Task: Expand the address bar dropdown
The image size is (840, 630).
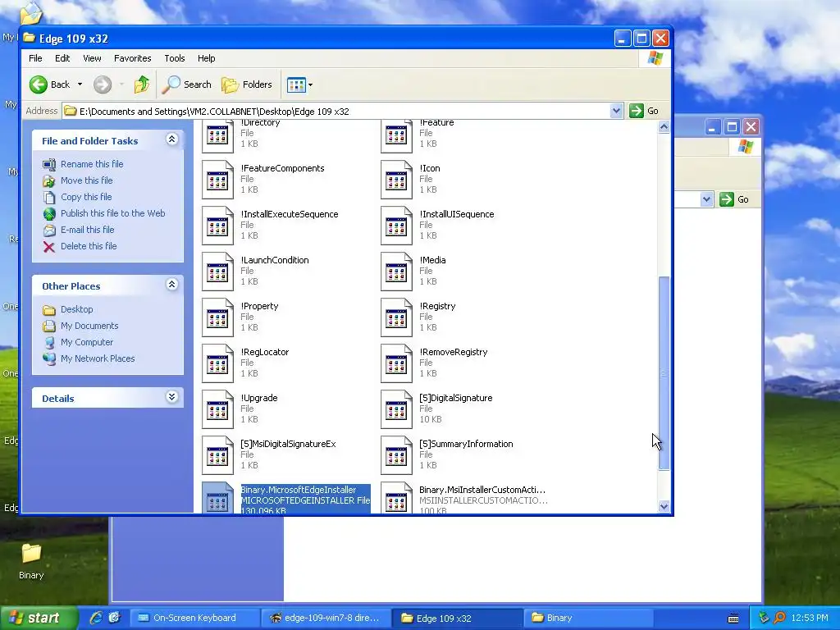Action: [x=616, y=111]
